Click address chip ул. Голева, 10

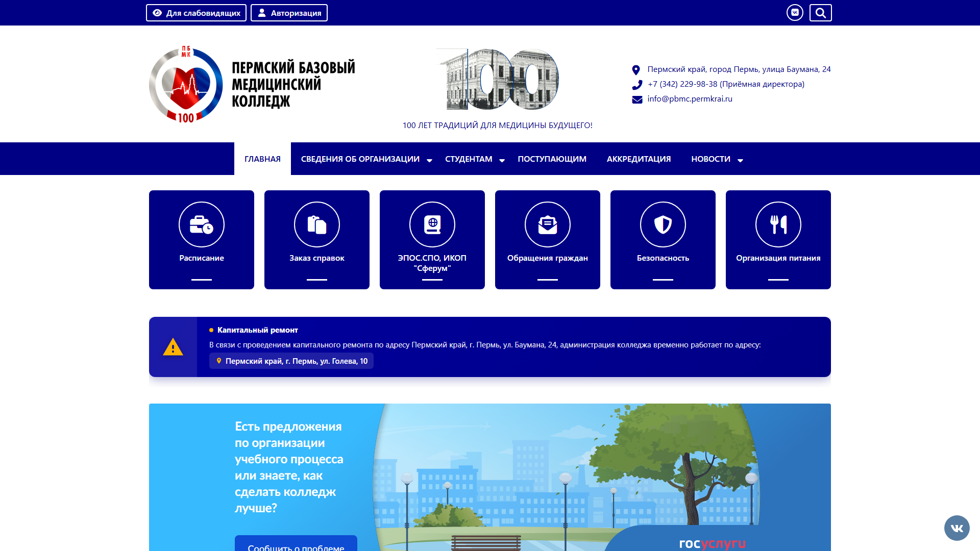(291, 361)
